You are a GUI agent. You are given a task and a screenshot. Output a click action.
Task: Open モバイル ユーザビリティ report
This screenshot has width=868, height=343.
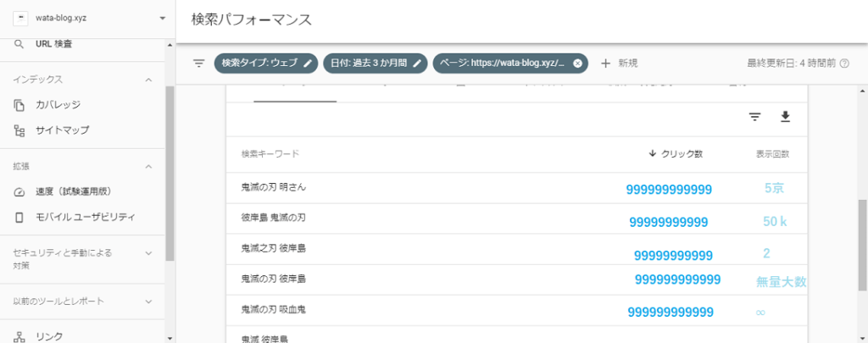click(x=86, y=217)
